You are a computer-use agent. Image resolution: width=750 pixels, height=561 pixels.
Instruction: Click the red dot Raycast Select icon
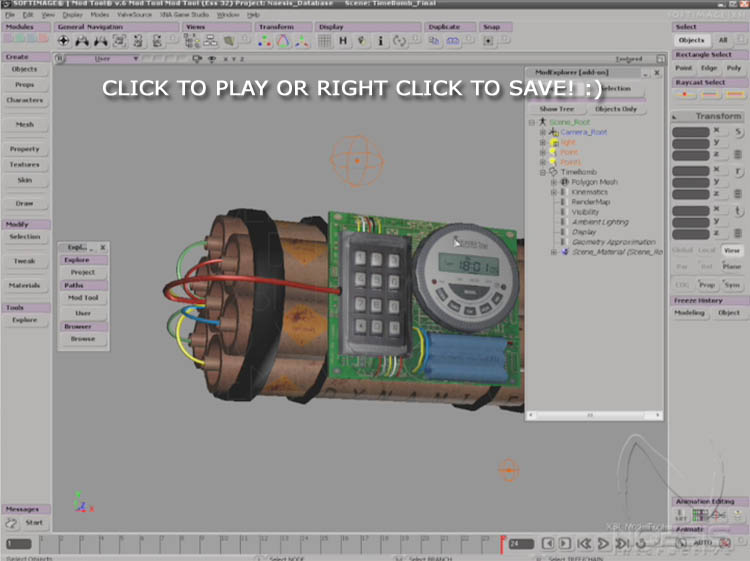tap(684, 95)
